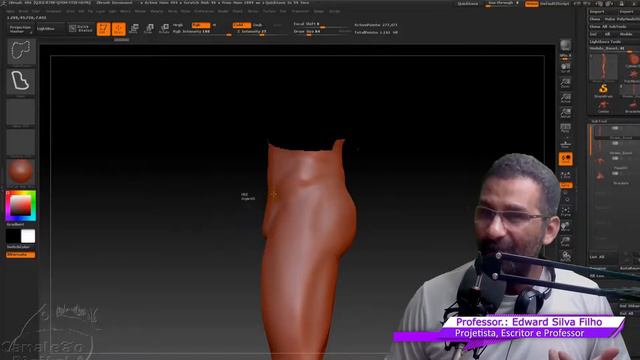Toggle Local symmetry orange button
Image resolution: width=640 pixels, height=360 pixels.
565,159
